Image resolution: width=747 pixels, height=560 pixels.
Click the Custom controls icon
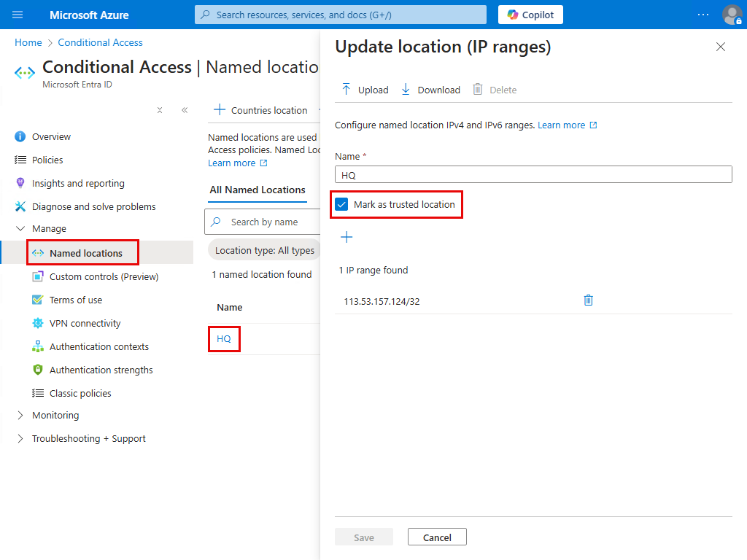(x=38, y=276)
